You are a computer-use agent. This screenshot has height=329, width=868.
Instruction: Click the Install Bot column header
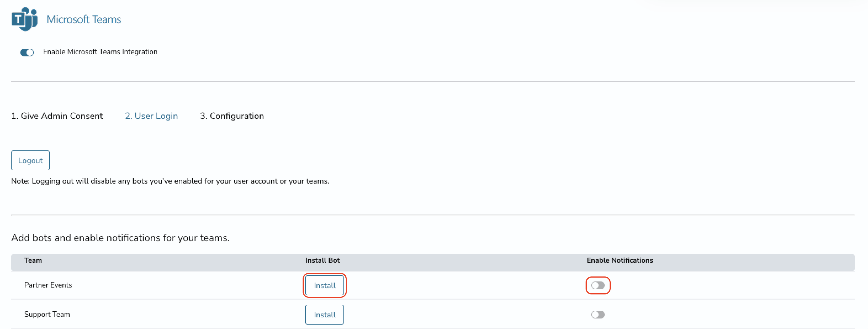(x=322, y=260)
